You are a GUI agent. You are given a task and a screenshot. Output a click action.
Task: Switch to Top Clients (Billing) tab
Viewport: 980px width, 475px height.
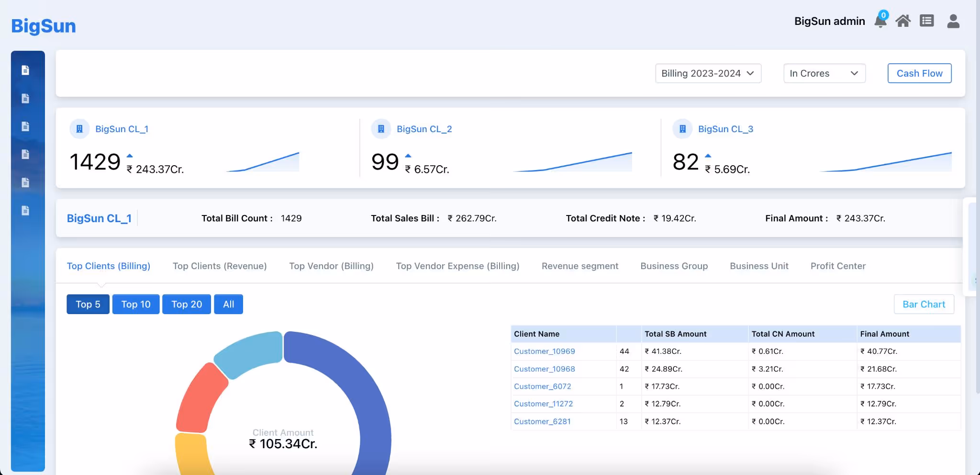click(x=109, y=266)
